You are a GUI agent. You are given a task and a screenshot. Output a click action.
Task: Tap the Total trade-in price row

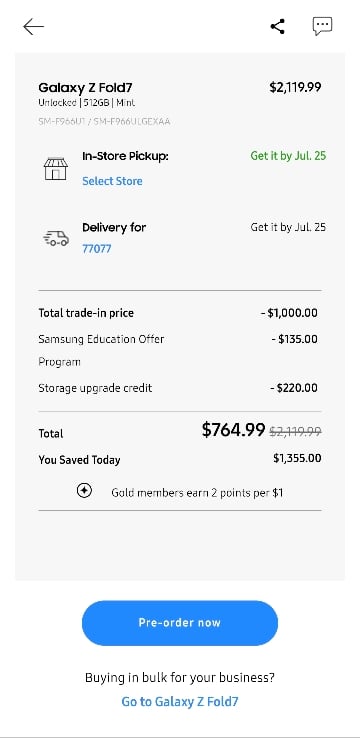click(180, 313)
